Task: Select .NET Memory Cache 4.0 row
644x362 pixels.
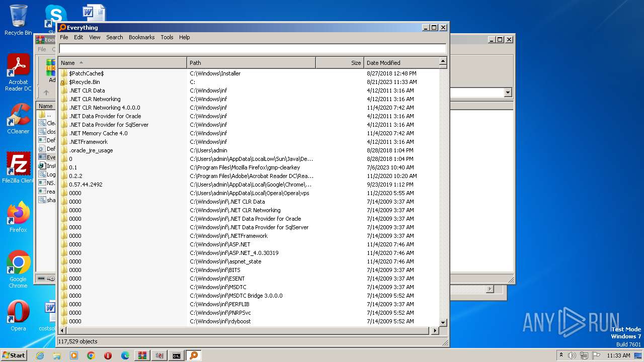Action: 249,133
